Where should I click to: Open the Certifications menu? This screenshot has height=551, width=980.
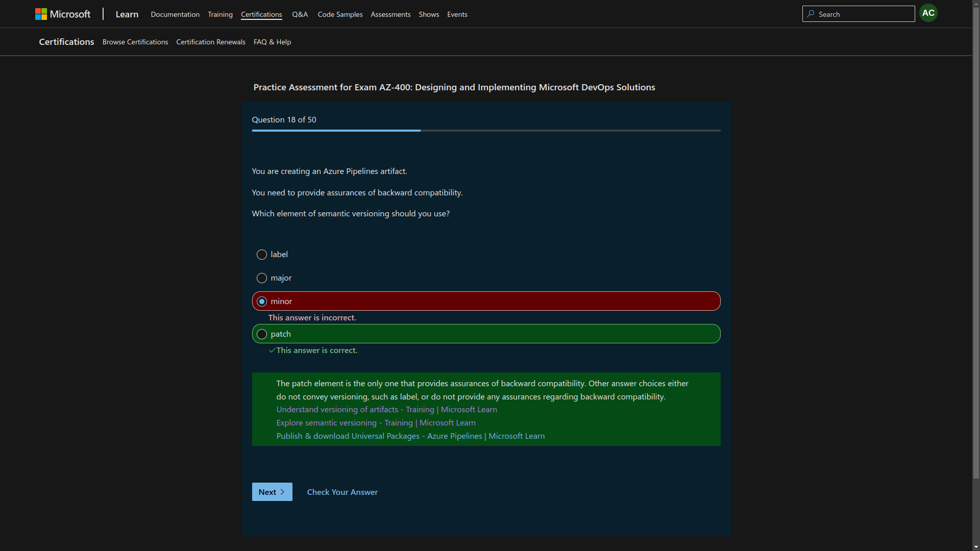click(x=261, y=14)
